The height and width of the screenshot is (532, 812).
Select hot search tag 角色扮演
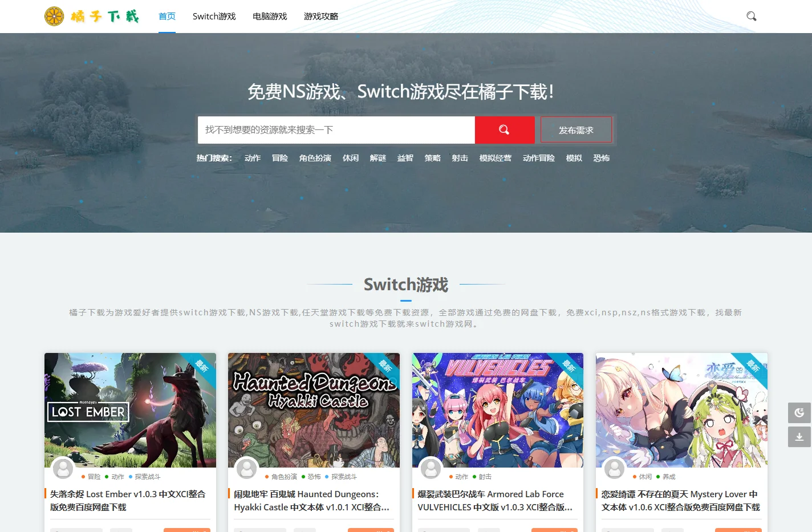pyautogui.click(x=315, y=158)
